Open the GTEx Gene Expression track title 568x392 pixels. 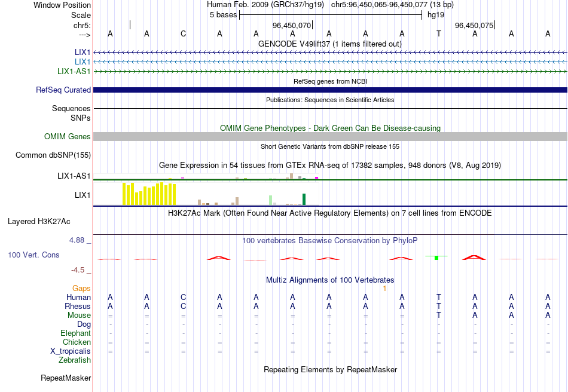tap(330, 166)
